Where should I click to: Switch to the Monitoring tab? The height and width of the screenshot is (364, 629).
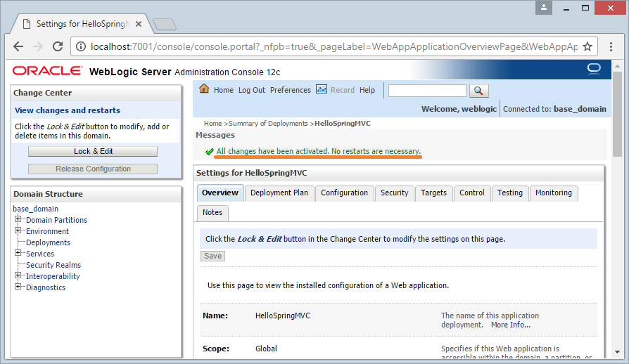click(x=554, y=193)
